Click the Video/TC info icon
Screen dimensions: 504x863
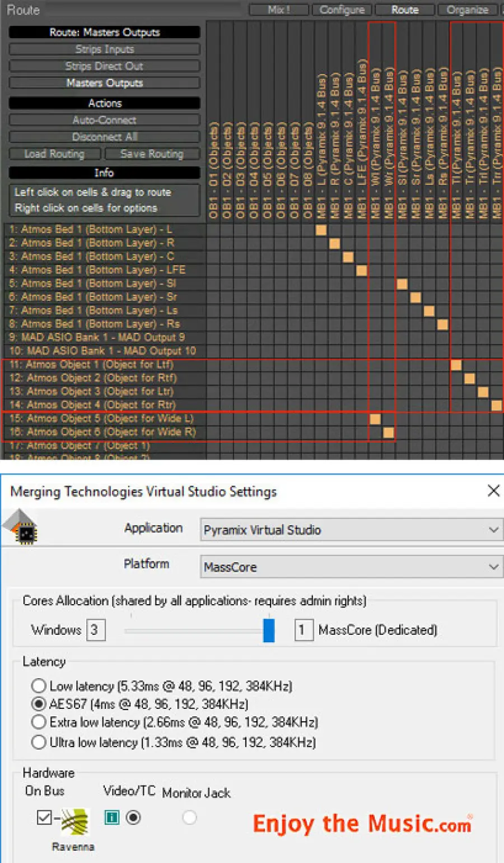112,818
